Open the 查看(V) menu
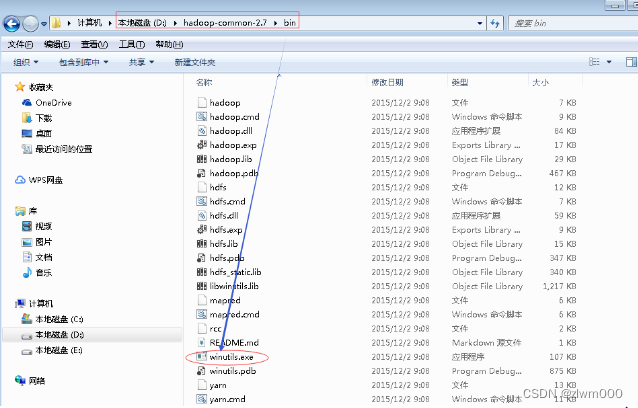This screenshot has width=638, height=408. (x=94, y=44)
